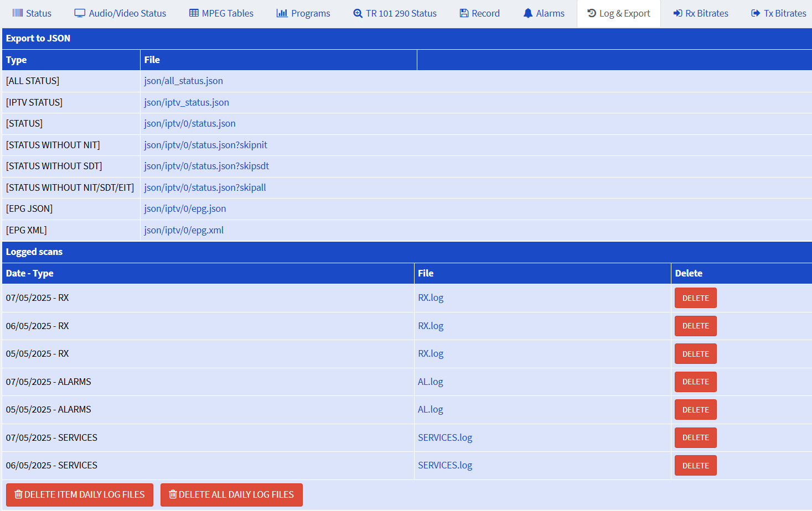
Task: Delete the 07/05/2025 RX log
Action: 695,298
